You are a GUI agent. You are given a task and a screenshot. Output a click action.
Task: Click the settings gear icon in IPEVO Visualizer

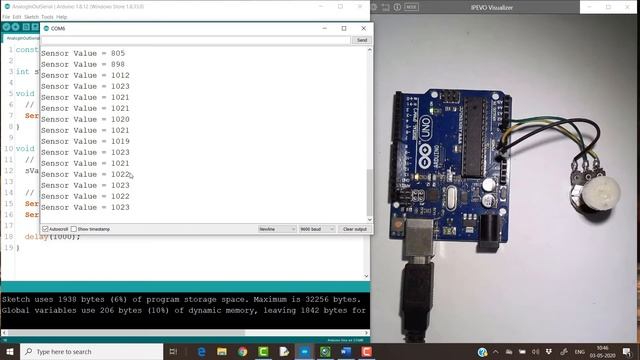tap(374, 7)
